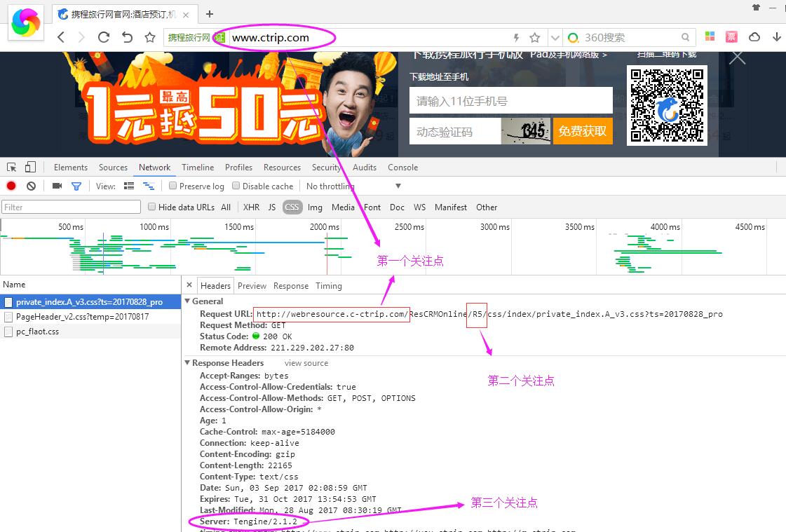Screen dimensions: 786x532
Task: Click the network Filter text field
Action: tap(72, 207)
